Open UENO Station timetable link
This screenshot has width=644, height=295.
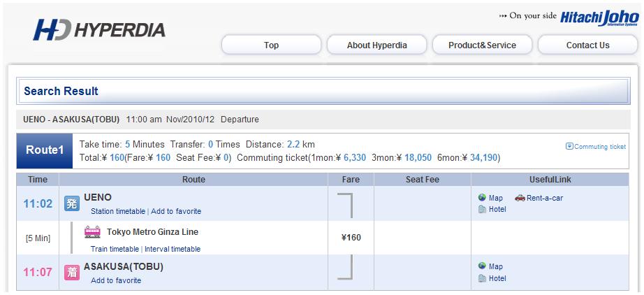pos(118,211)
